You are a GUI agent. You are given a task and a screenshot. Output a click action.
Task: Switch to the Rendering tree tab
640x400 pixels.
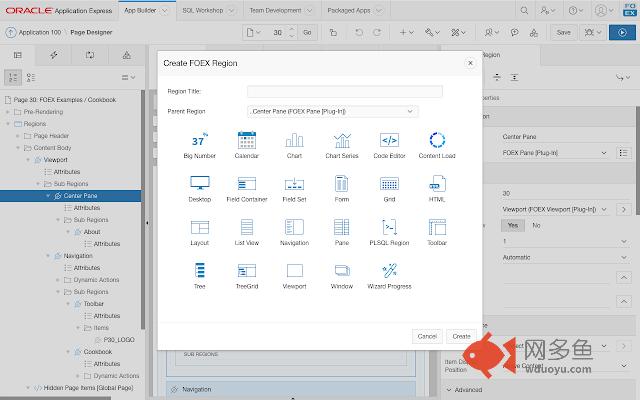tap(18, 55)
